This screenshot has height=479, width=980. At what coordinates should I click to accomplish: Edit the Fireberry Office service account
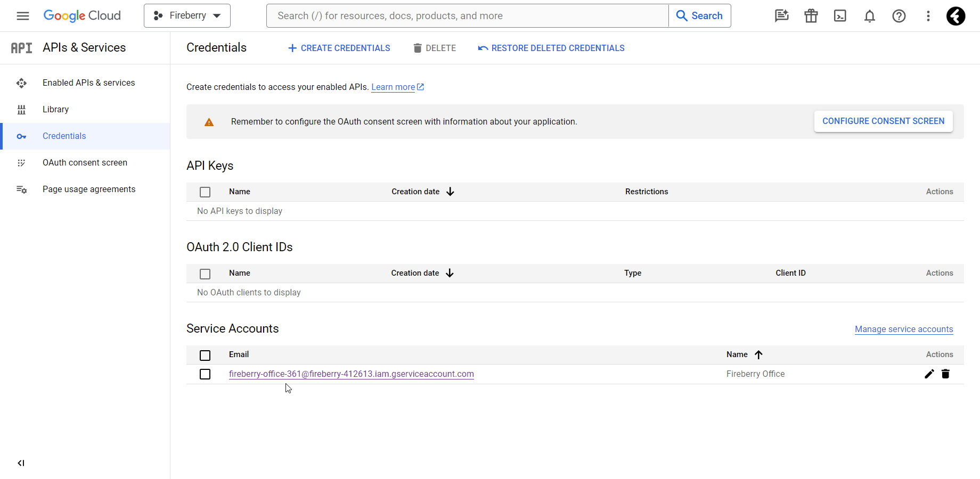point(929,374)
